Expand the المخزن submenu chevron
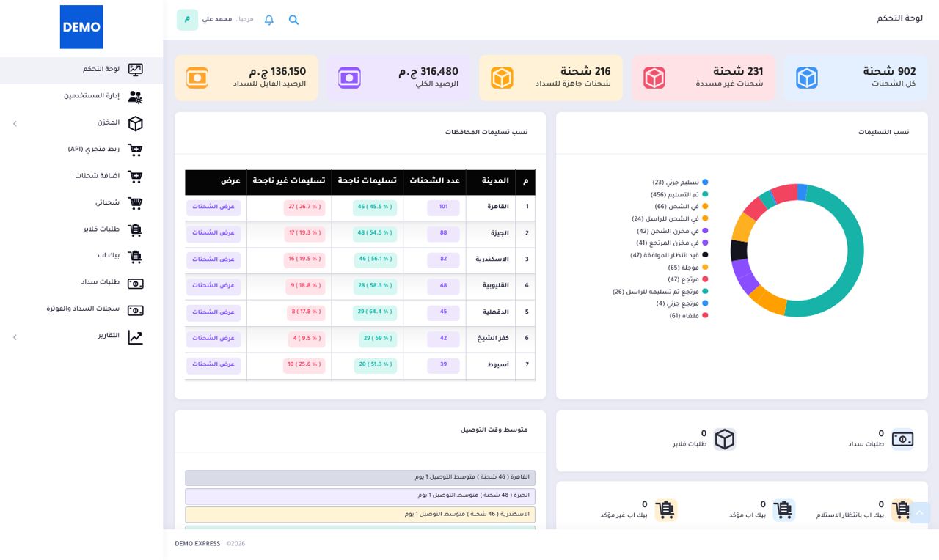 click(15, 123)
